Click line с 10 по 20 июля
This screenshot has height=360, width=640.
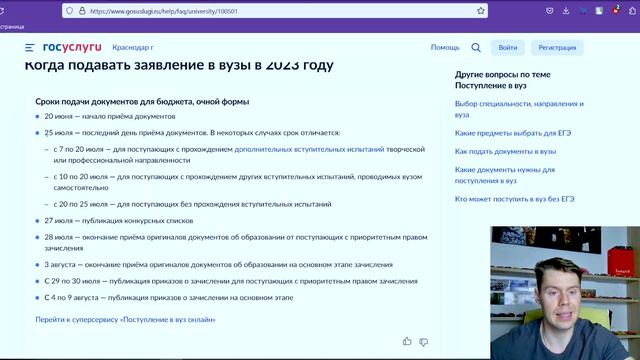tap(238, 182)
